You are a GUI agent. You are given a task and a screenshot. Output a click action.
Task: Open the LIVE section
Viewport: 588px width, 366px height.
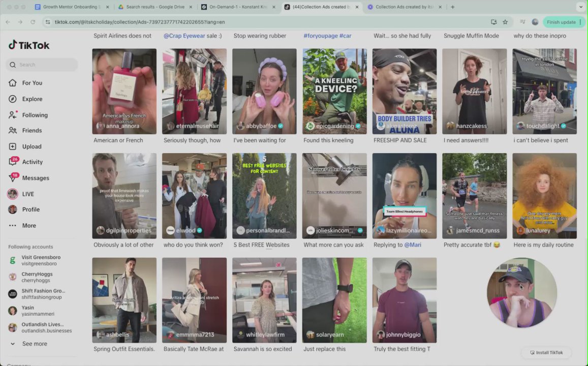(28, 194)
